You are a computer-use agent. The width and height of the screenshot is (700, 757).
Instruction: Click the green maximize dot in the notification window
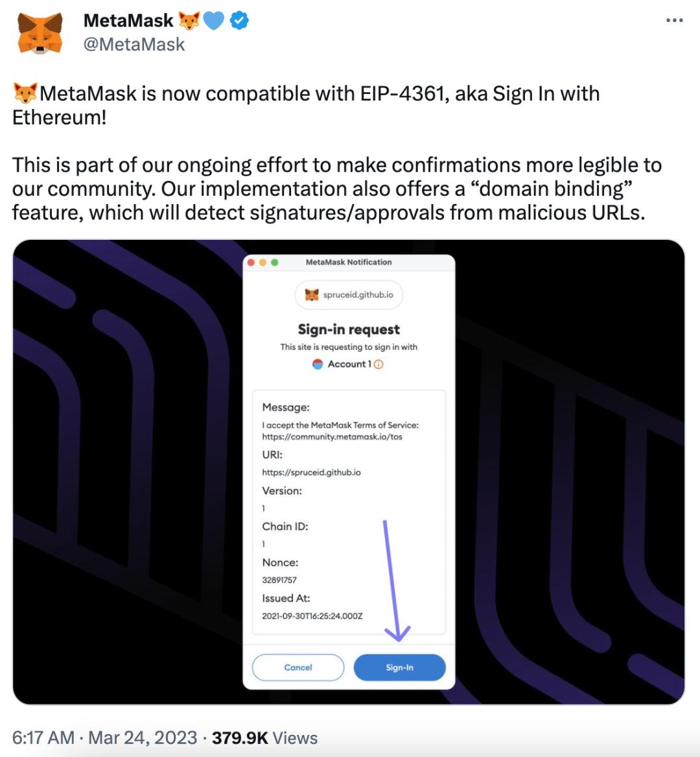coord(275,262)
